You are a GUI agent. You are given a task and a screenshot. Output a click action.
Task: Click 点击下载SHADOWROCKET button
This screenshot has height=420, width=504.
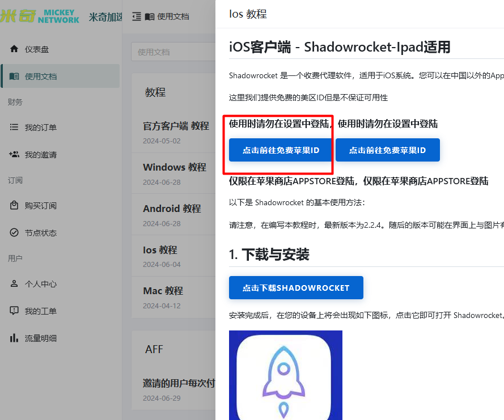(x=296, y=287)
